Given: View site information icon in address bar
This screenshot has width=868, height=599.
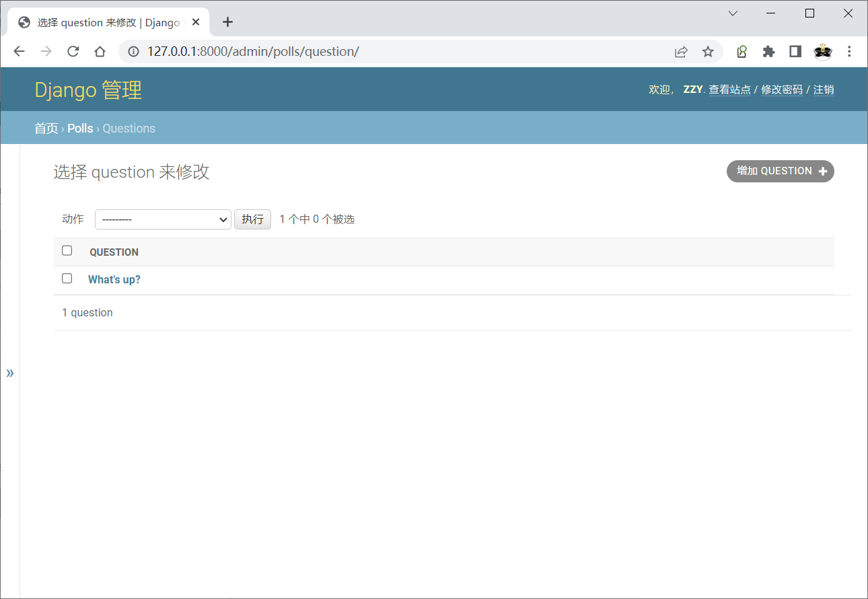Looking at the screenshot, I should 133,52.
